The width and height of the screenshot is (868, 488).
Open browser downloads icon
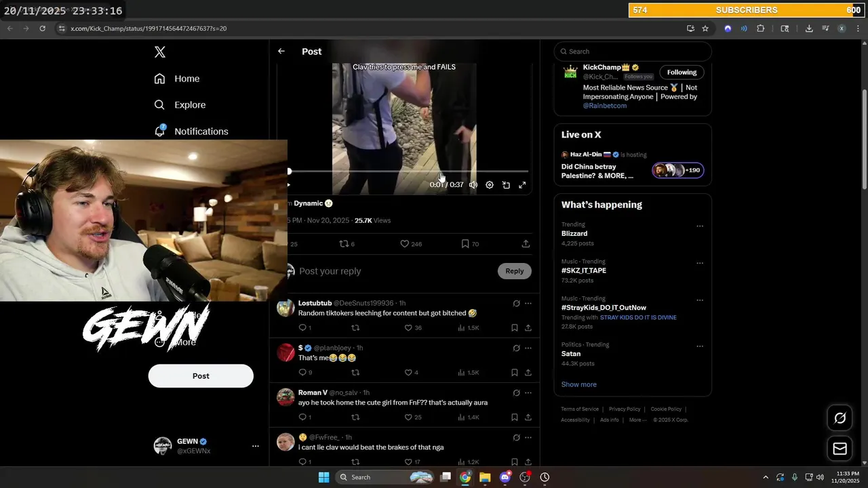pyautogui.click(x=809, y=28)
